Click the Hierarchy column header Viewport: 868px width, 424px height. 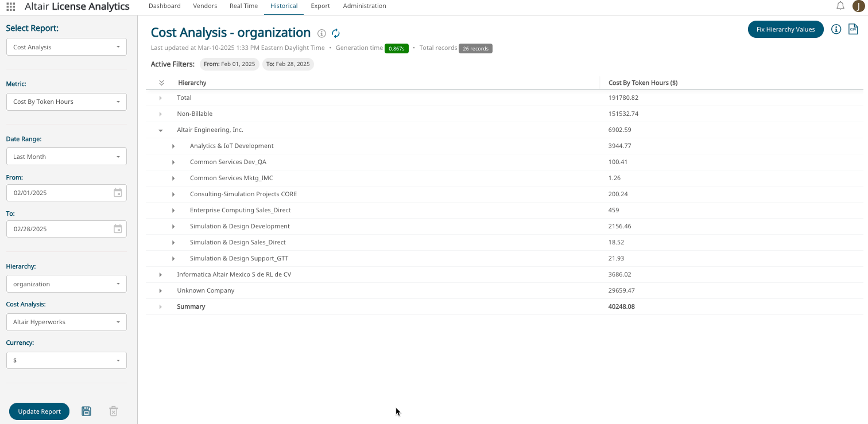click(192, 83)
